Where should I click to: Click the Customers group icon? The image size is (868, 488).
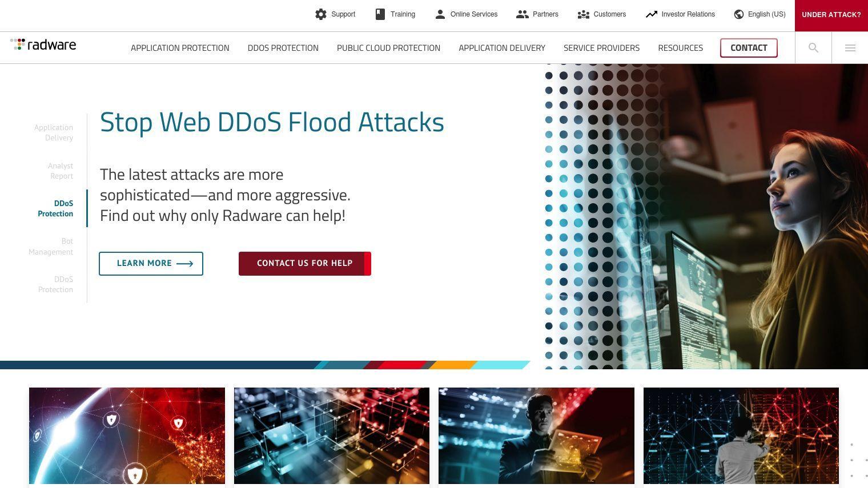coord(583,14)
